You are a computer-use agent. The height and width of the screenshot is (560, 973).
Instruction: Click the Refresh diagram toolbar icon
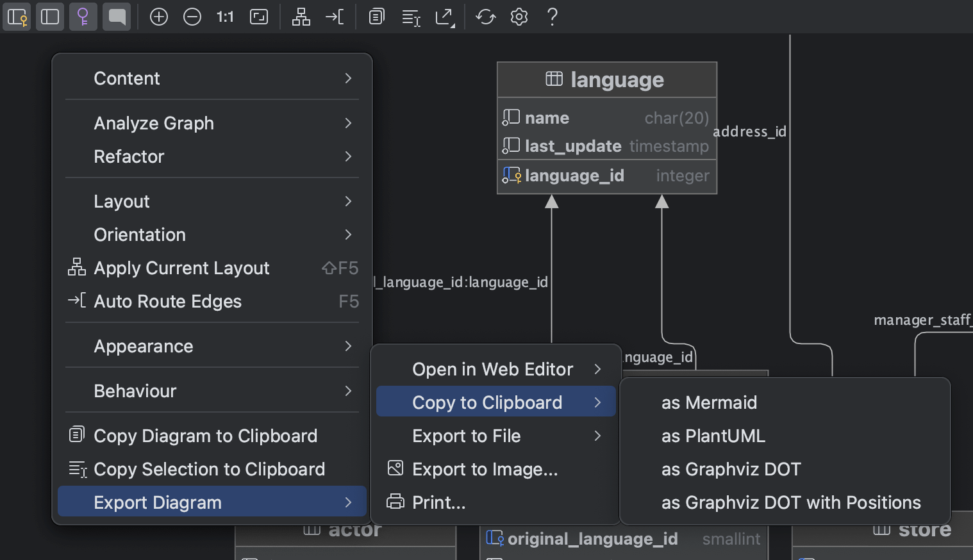(x=485, y=17)
